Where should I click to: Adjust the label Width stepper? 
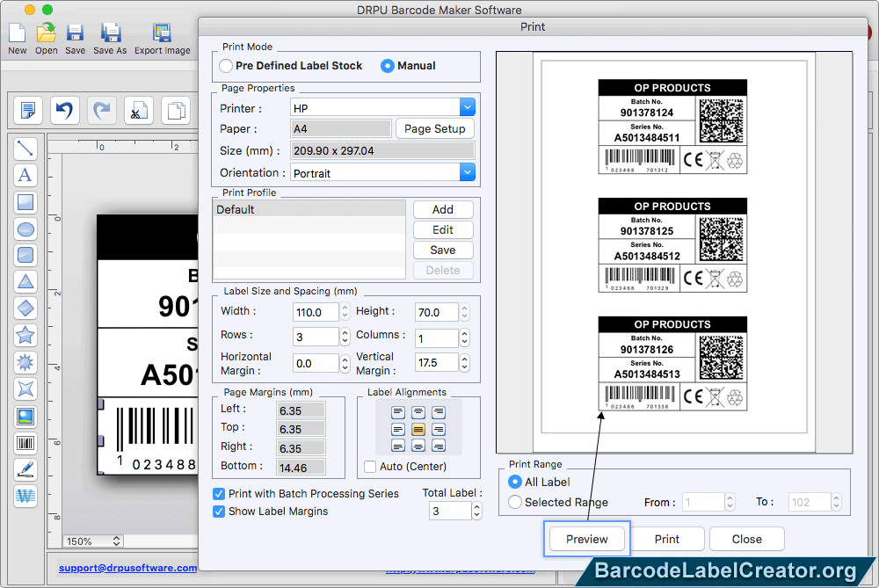[x=345, y=312]
